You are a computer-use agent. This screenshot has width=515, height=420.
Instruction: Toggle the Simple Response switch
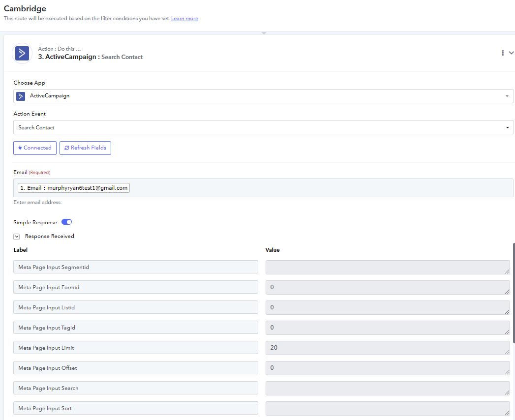click(67, 222)
